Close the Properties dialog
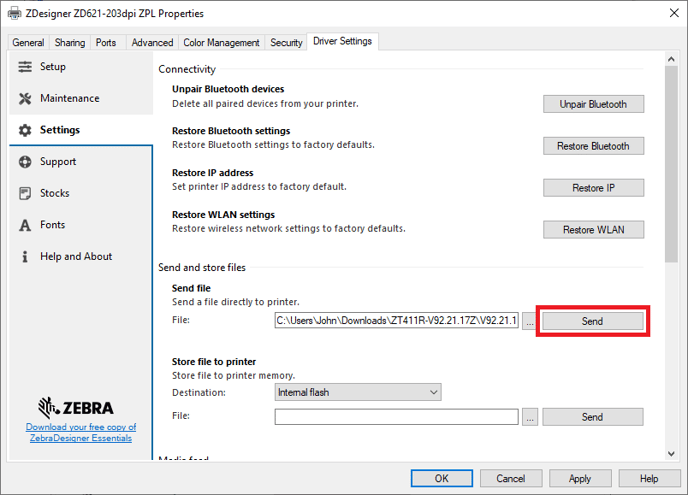This screenshot has height=495, width=688. tap(674, 13)
